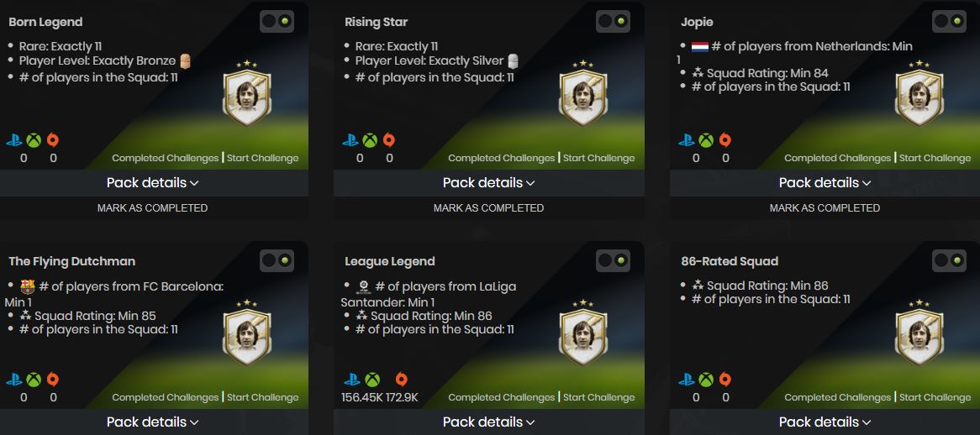Viewport: 980px width, 435px height.
Task: Start Challenge for The Flying Dutchman
Action: [262, 397]
